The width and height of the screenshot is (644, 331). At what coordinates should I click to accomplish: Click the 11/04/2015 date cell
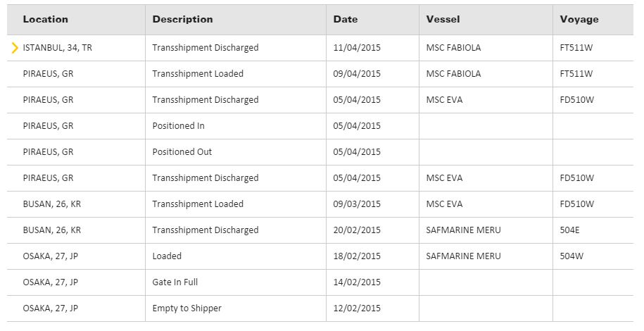click(x=357, y=48)
